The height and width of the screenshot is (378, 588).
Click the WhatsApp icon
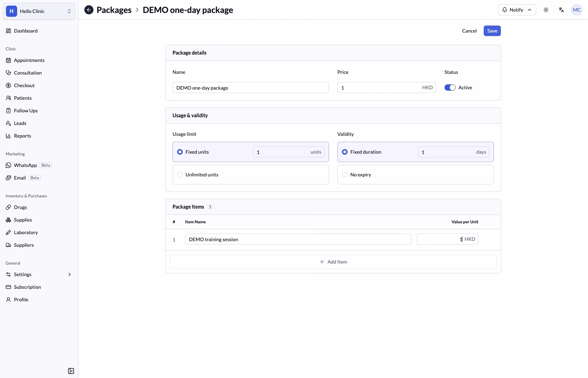8,165
